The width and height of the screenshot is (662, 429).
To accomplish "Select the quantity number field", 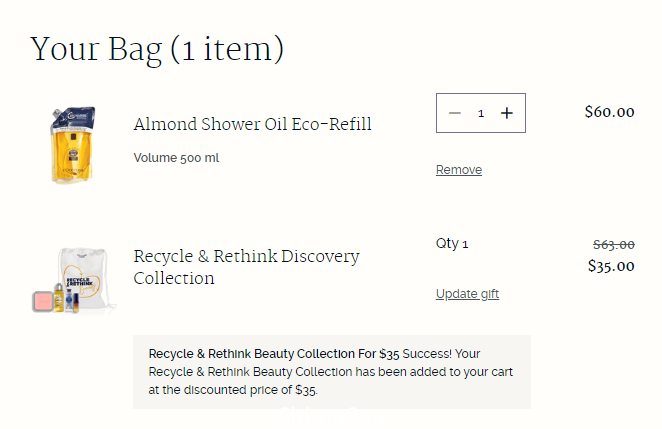I will pyautogui.click(x=480, y=113).
